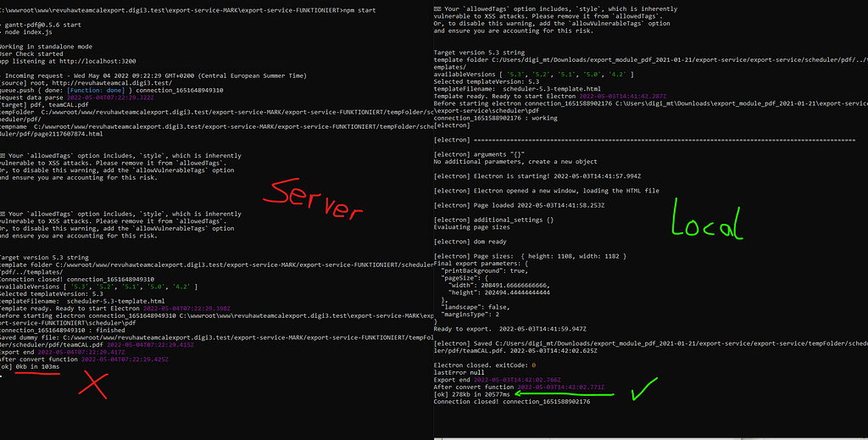Select "Ready to export. 2022-05-03T14:41:59.947Z" line

(x=509, y=329)
